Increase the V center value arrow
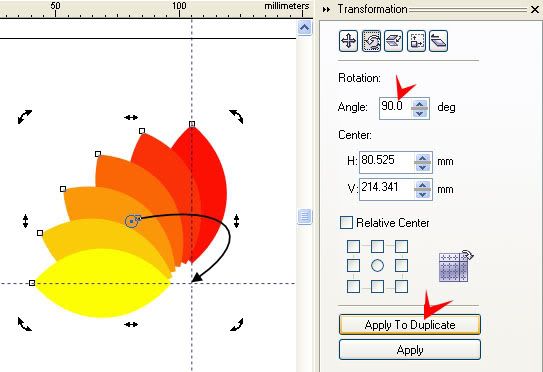543x372 pixels. tap(422, 185)
